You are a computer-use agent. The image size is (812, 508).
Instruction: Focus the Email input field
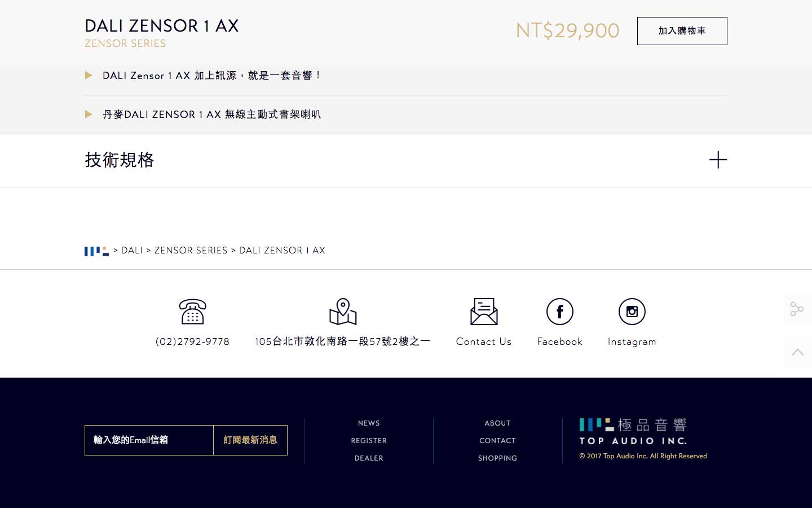(149, 440)
